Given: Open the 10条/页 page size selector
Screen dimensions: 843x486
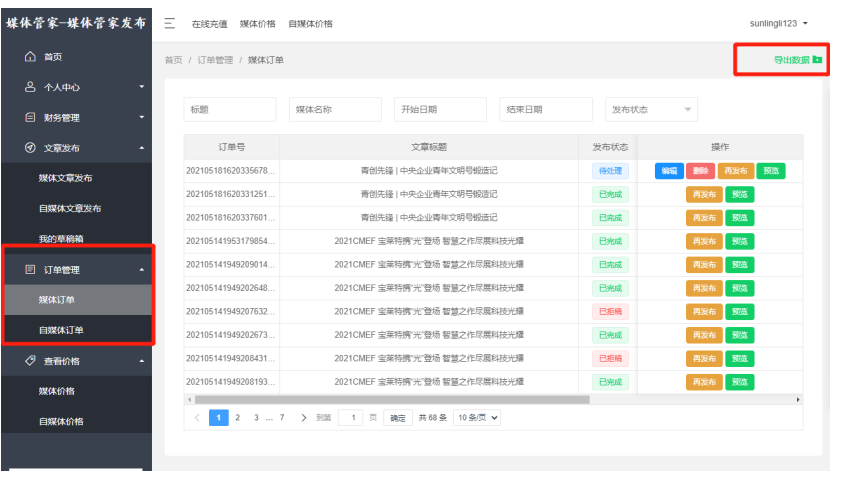Looking at the screenshot, I should 477,418.
